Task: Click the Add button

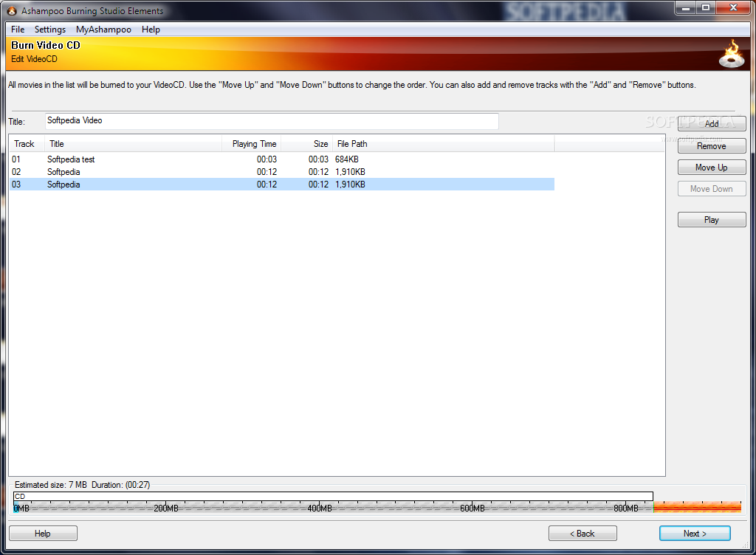Action: (712, 124)
